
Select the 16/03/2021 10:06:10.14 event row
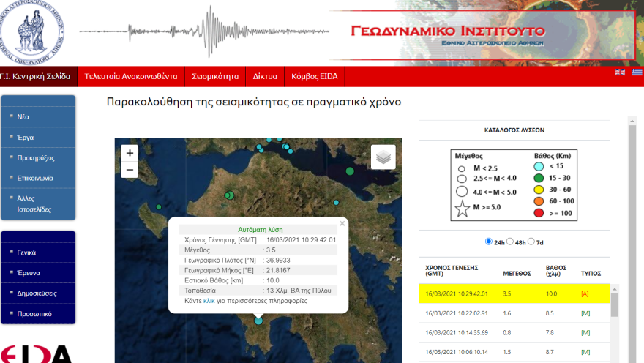tap(514, 352)
